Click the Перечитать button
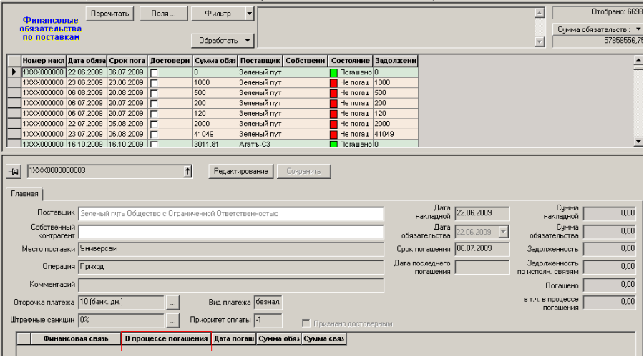644x357 pixels. [109, 14]
